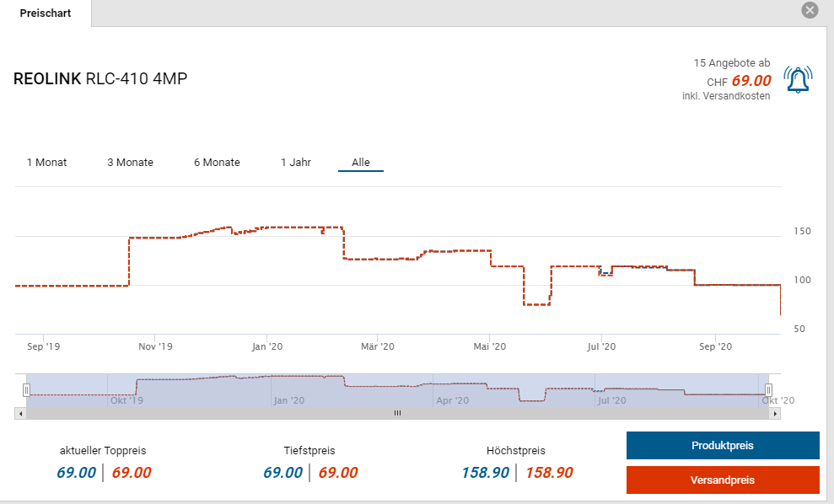
Task: Show the 1 Monat price range
Action: coord(46,163)
